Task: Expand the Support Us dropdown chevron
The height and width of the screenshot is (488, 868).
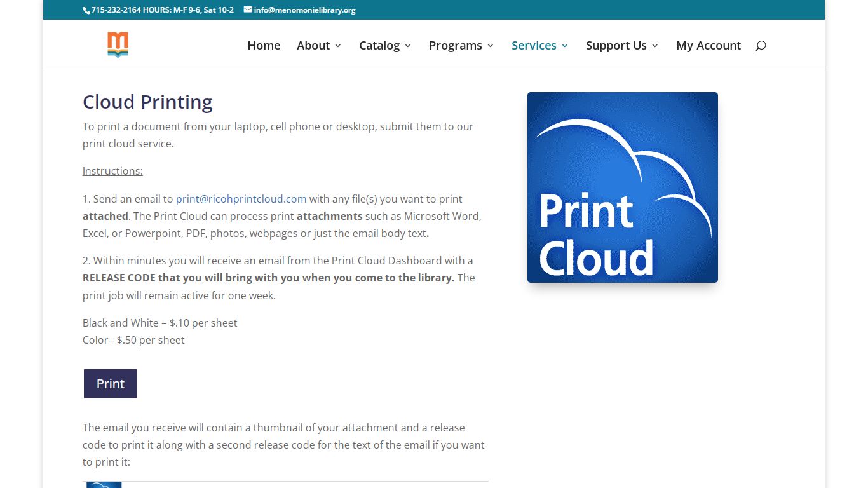Action: tap(655, 46)
